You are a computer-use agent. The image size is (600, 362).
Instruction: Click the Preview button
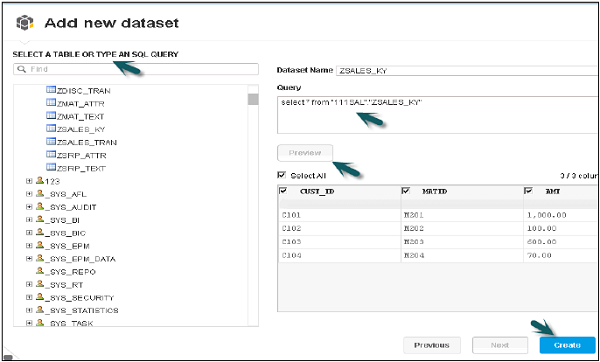pos(305,153)
